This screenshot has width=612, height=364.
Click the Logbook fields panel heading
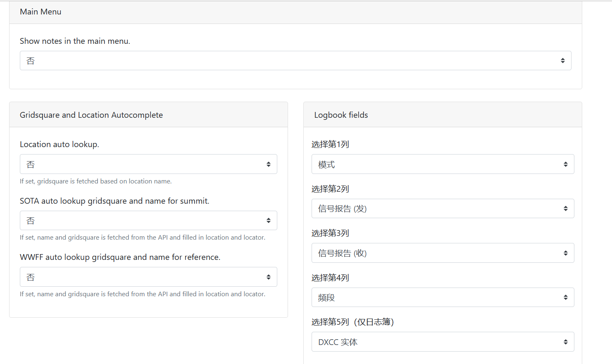(x=341, y=115)
